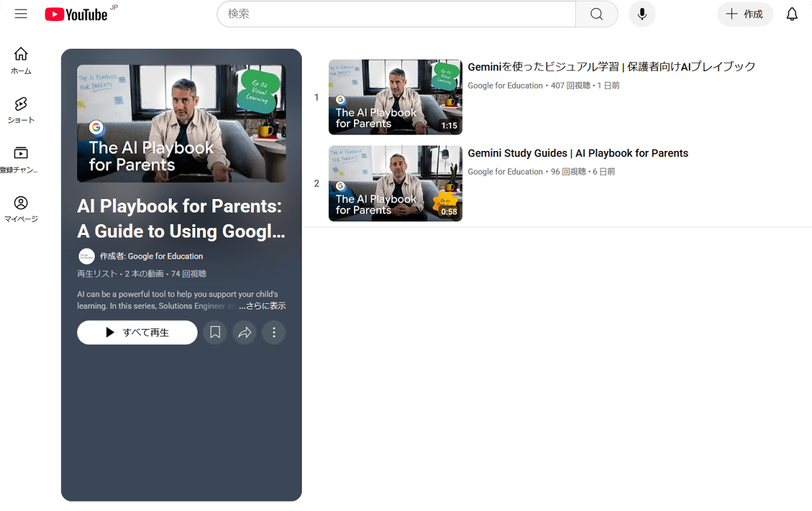Open the 作成 create menu
The height and width of the screenshot is (511, 812).
click(744, 14)
